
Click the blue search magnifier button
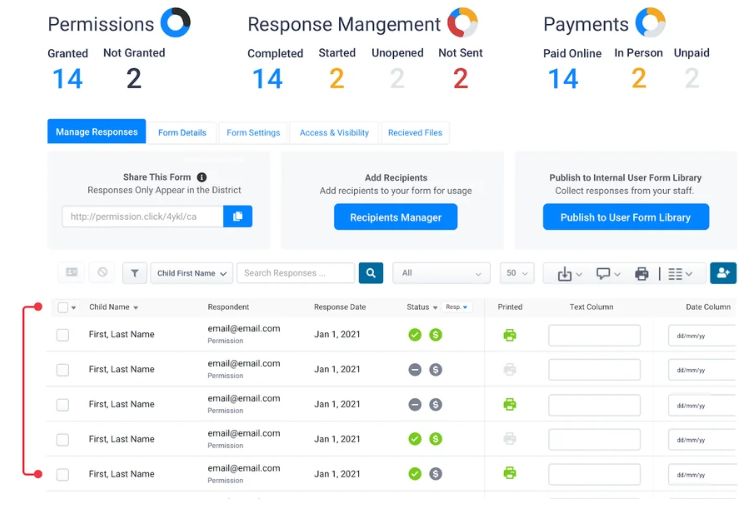(x=371, y=273)
